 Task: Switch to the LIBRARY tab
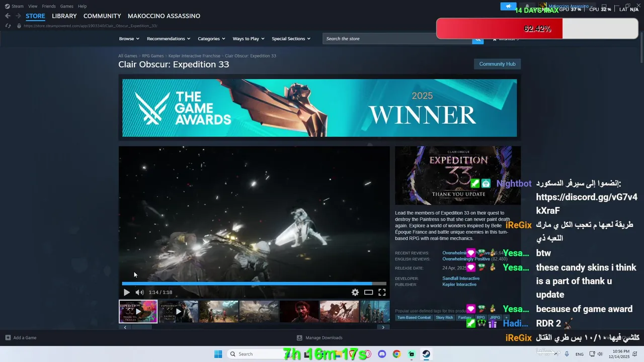[x=64, y=16]
